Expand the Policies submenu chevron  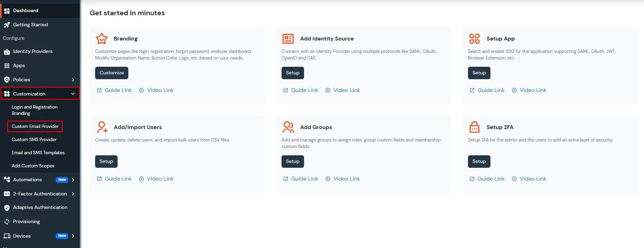[x=73, y=80]
